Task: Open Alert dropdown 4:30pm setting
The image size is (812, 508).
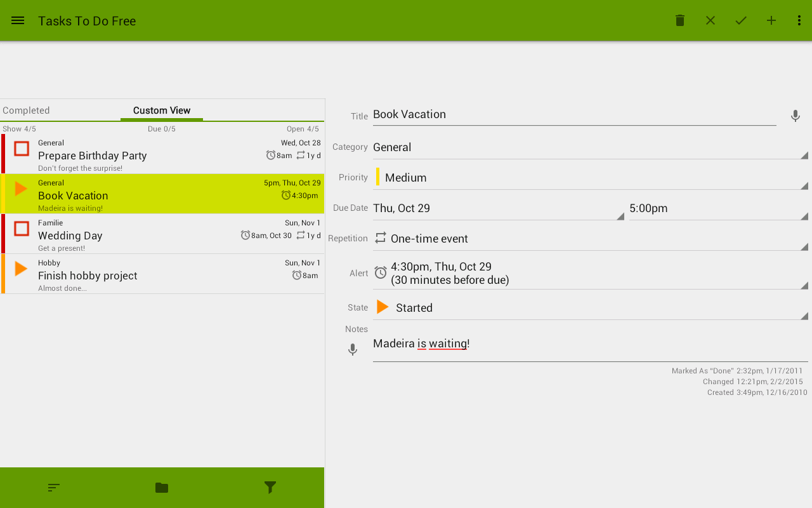Action: (x=591, y=273)
